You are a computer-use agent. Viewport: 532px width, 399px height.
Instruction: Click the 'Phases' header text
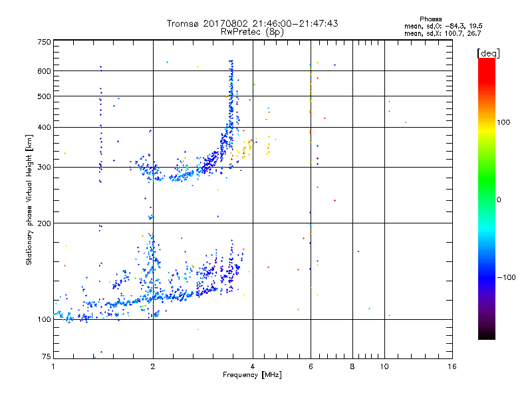[430, 19]
